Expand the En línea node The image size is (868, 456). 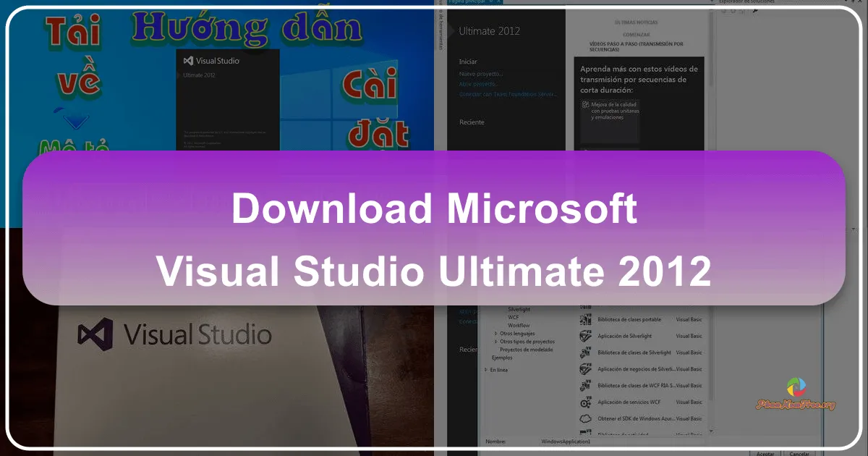pyautogui.click(x=485, y=370)
